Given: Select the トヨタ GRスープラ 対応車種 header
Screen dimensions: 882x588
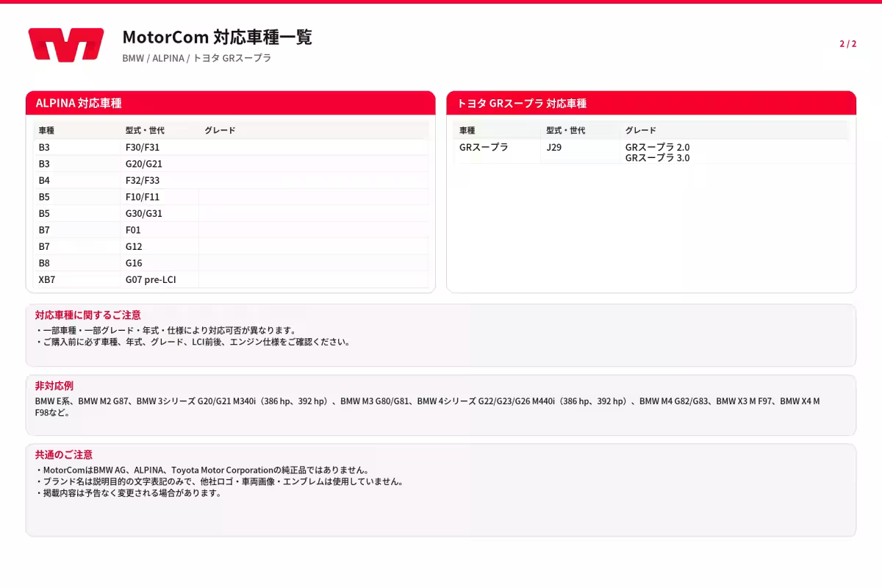Looking at the screenshot, I should tap(651, 103).
